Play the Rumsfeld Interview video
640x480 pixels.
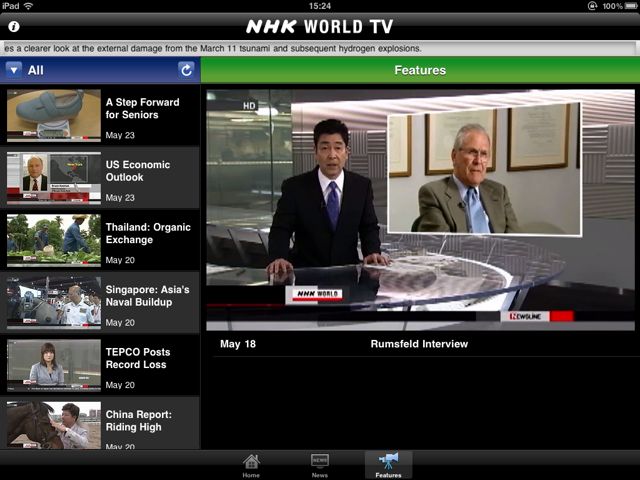(x=420, y=210)
